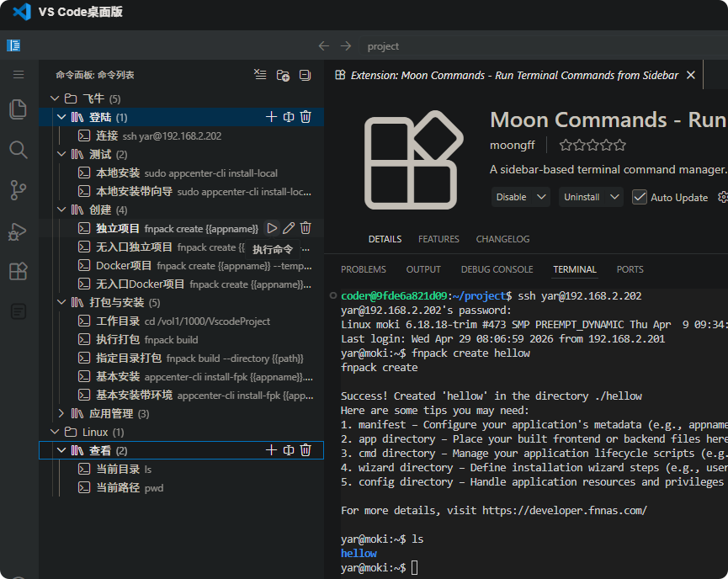The width and height of the screenshot is (728, 579).
Task: Open the Explorer view in activity bar
Action: 19,109
